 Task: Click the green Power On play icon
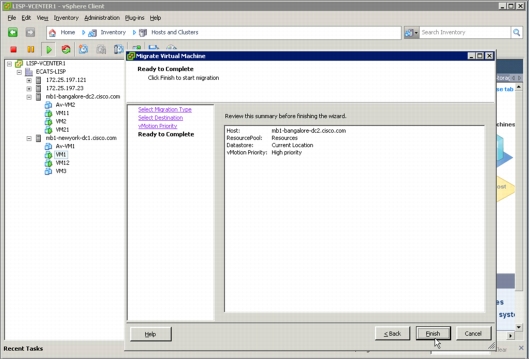point(49,50)
